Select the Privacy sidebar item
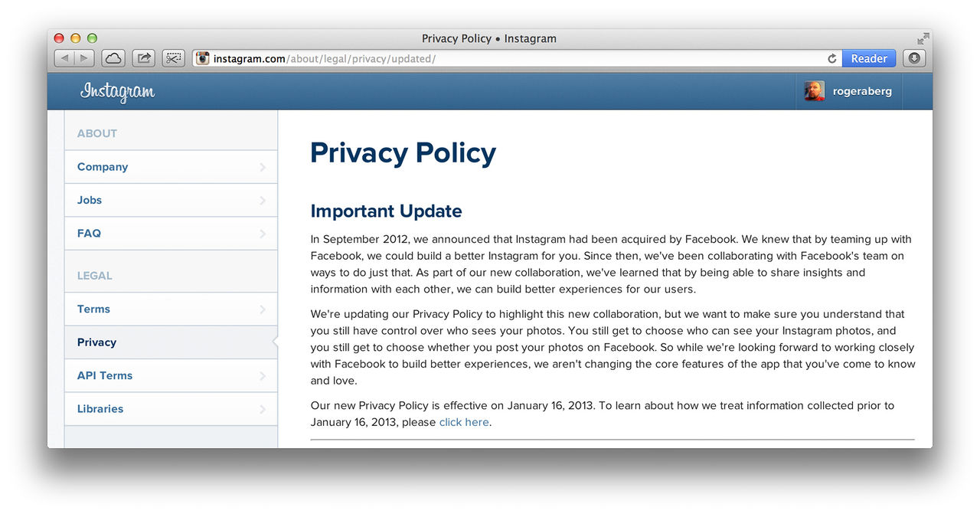Image resolution: width=980 pixels, height=514 pixels. 170,342
